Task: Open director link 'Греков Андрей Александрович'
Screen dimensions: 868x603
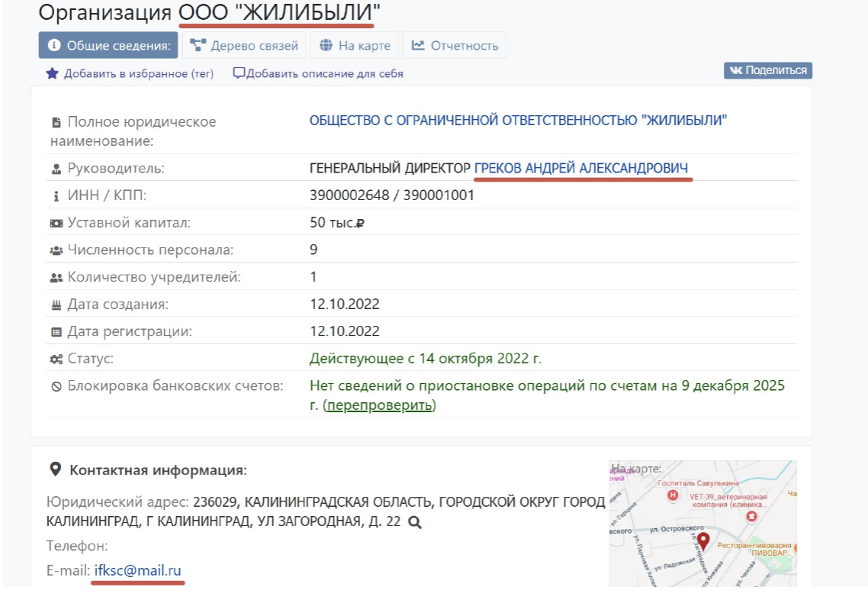Action: tap(581, 168)
